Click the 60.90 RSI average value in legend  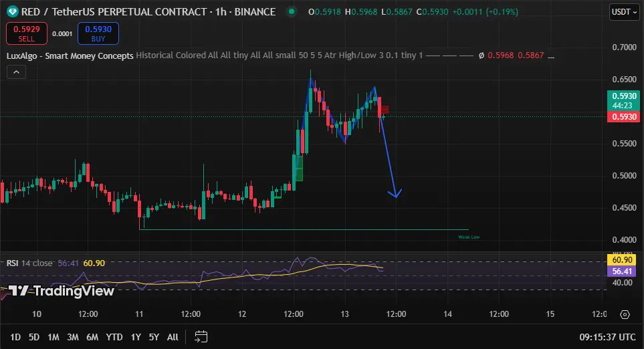(94, 263)
